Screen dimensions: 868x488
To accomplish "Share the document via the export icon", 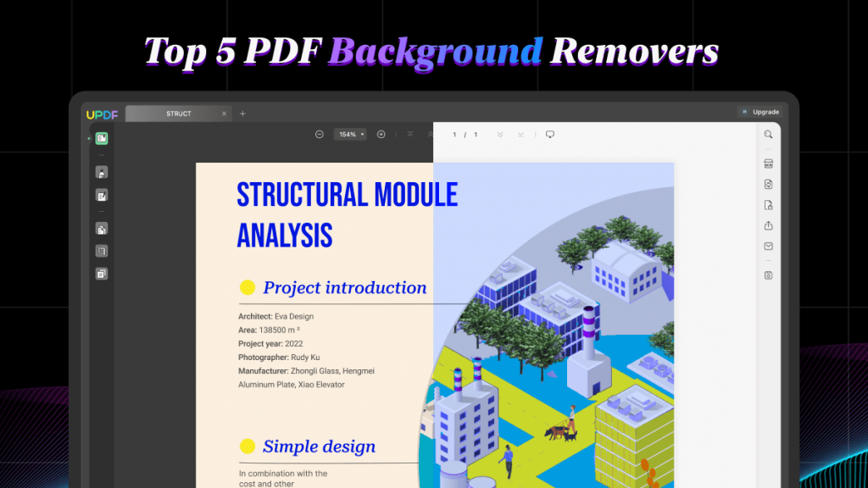I will pos(768,225).
